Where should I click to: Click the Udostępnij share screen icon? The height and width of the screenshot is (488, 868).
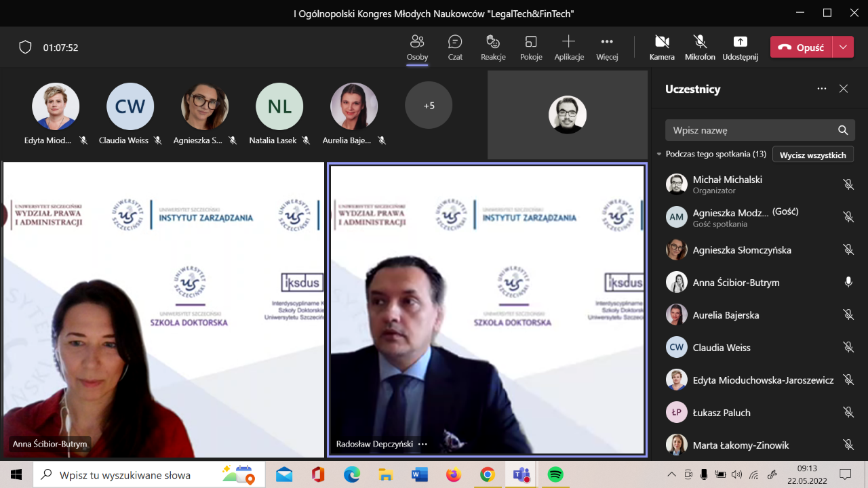tap(740, 42)
